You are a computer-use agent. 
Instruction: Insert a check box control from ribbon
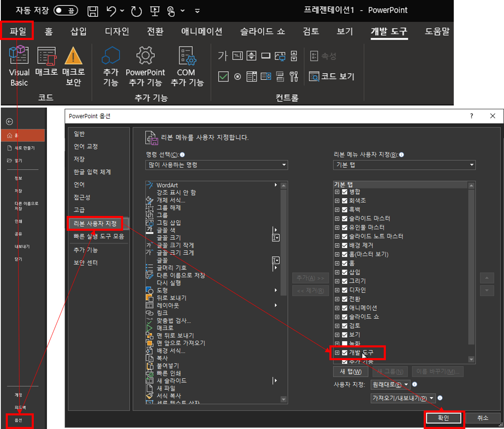click(x=223, y=76)
